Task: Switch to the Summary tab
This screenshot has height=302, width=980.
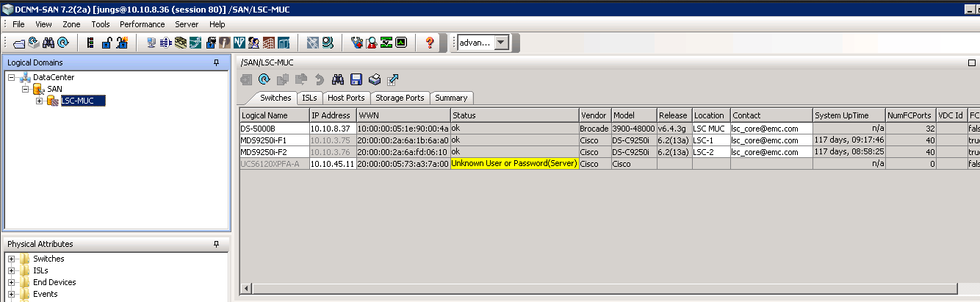Action: (x=451, y=98)
